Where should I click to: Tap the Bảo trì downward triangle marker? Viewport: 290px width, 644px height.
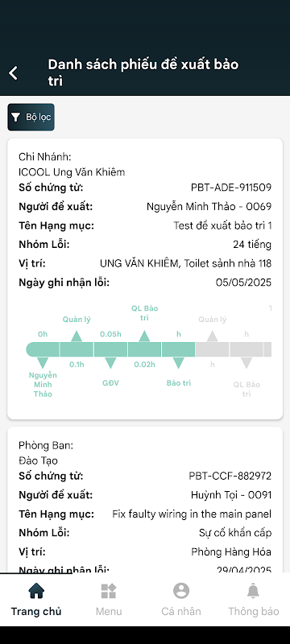click(178, 363)
